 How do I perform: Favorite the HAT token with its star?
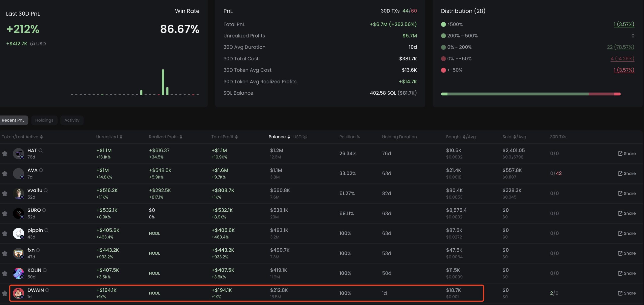pyautogui.click(x=5, y=154)
